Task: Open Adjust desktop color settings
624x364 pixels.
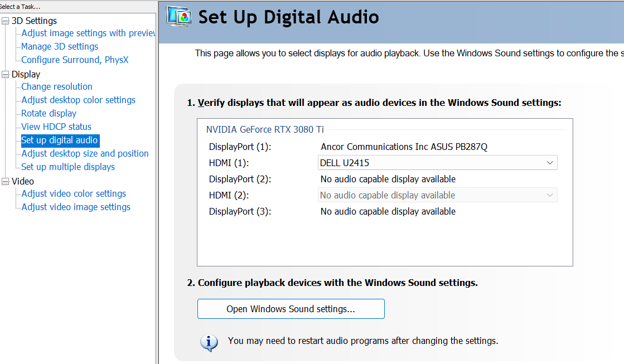Action: click(78, 100)
